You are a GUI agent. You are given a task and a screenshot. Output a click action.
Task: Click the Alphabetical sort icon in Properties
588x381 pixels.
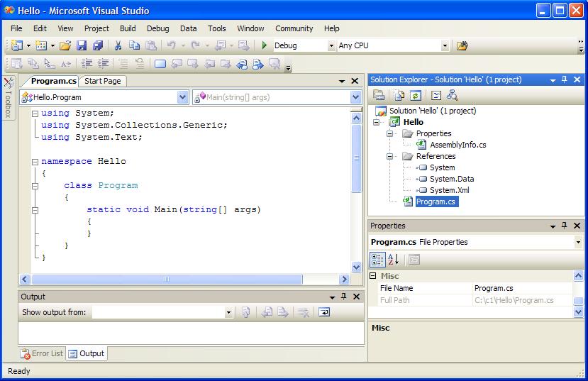coord(394,260)
